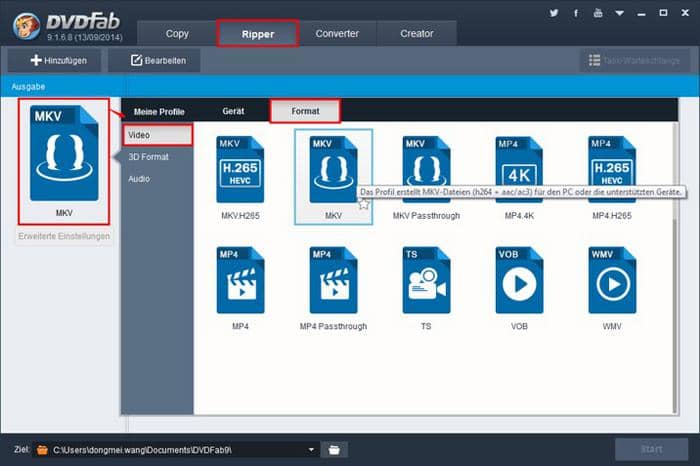
Task: Choose the MP4 clapperboard profile icon
Action: [x=240, y=280]
